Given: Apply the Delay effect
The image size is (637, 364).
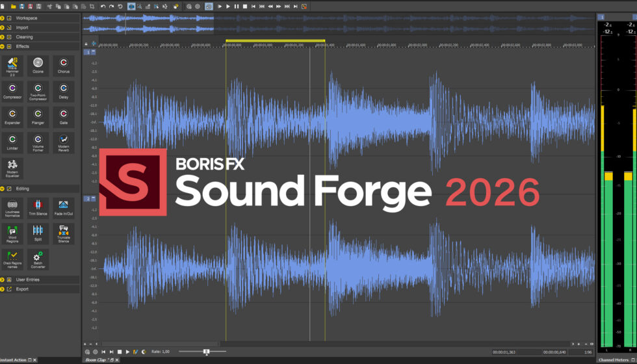Looking at the screenshot, I should pos(64,92).
